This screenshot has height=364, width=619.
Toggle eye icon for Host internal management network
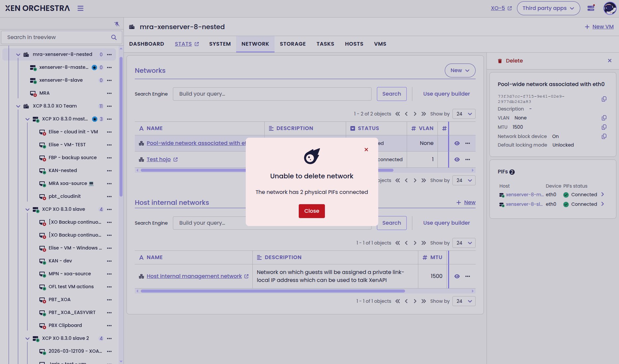click(x=457, y=276)
